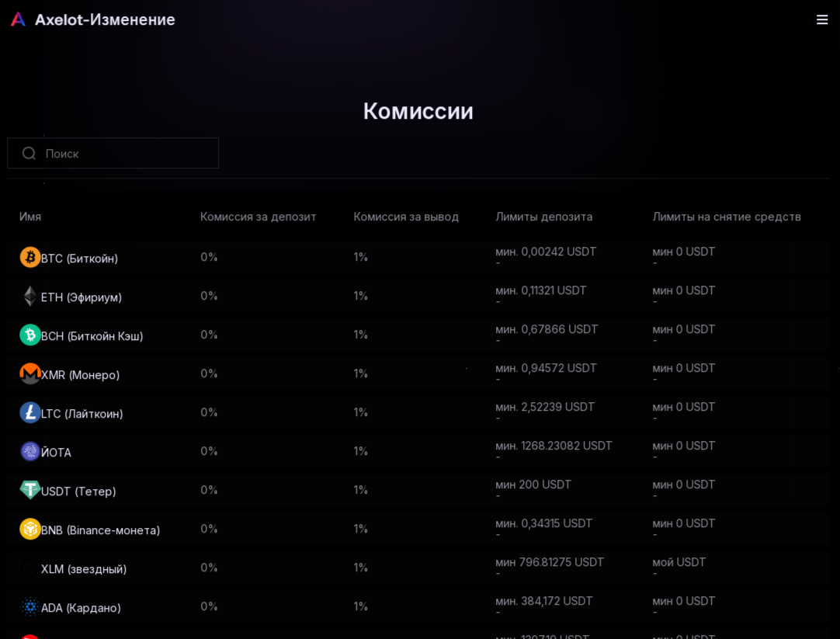Click the BNB yellow coin icon
The width and height of the screenshot is (840, 639).
pos(30,530)
